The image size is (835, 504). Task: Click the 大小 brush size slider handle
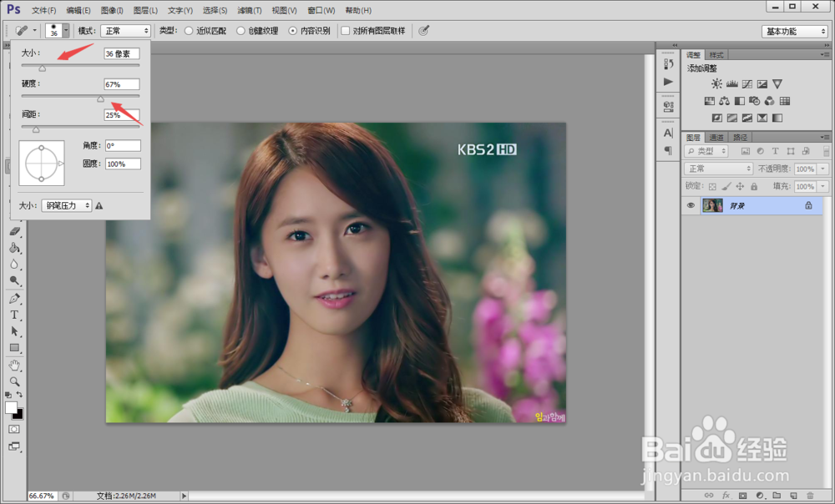(42, 68)
